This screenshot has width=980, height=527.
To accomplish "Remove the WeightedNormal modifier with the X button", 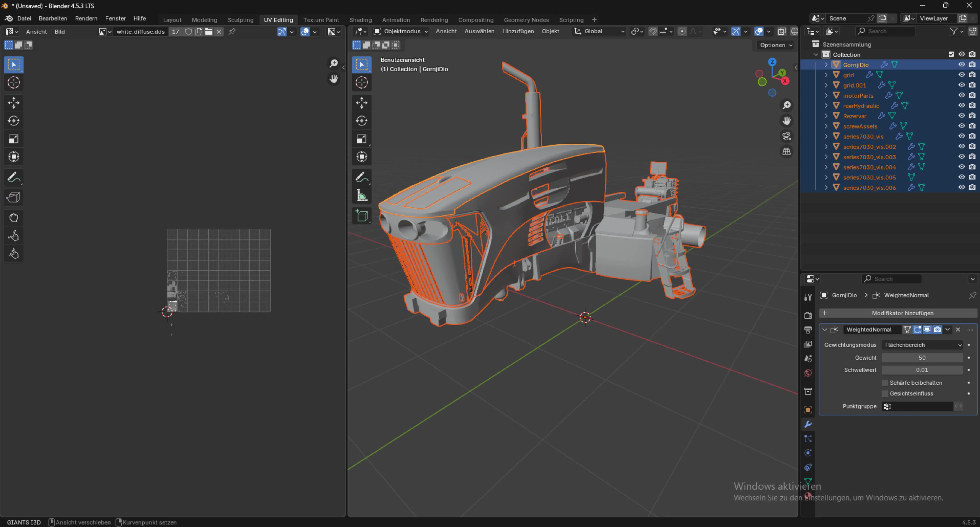I will (958, 330).
